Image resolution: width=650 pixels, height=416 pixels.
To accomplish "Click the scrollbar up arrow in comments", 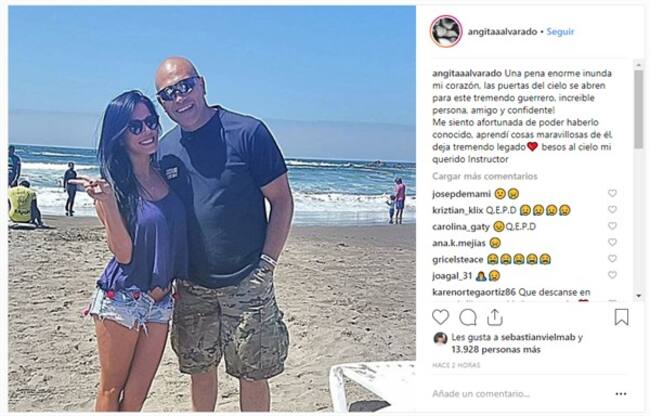I will (x=638, y=65).
